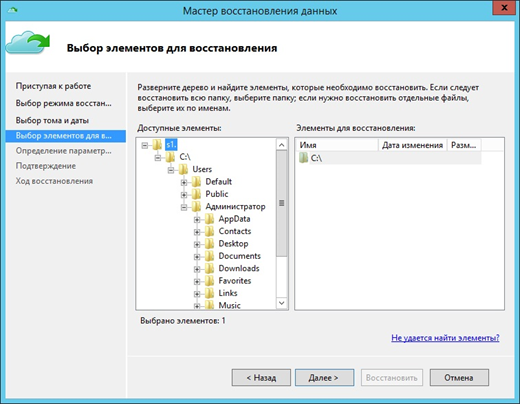This screenshot has width=520, height=404.
Task: Click the '< Назад' button
Action: (x=261, y=378)
